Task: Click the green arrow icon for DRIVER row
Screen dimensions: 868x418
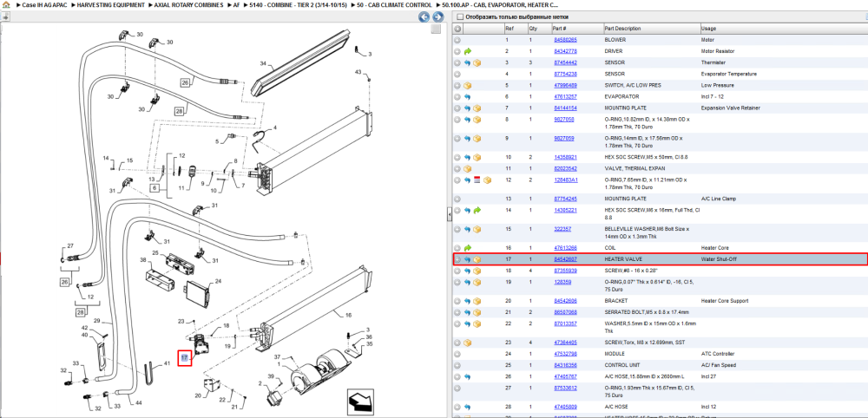Action: click(x=468, y=51)
